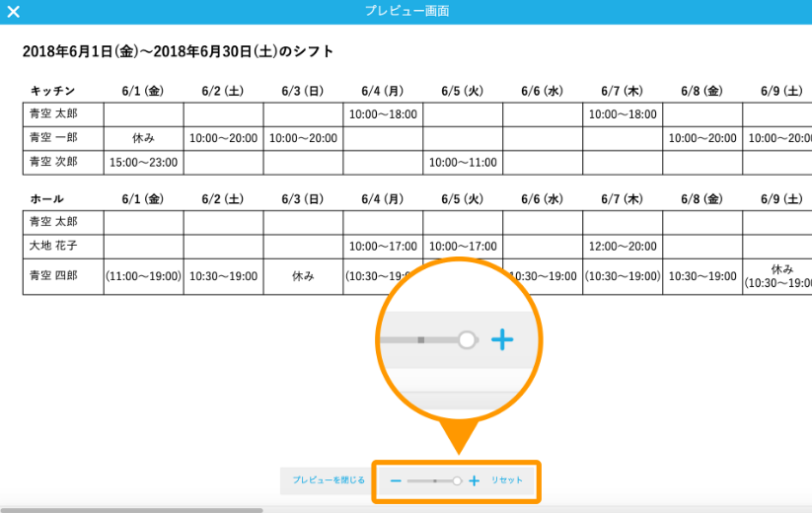Click 青空 一郎's 10:00〜20:00 shift on 6/3

click(x=303, y=138)
